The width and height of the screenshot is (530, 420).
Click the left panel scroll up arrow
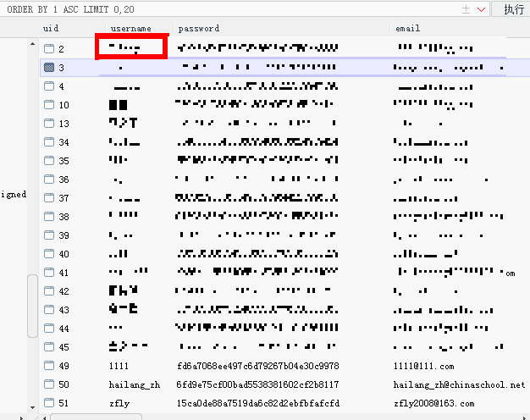point(32,44)
